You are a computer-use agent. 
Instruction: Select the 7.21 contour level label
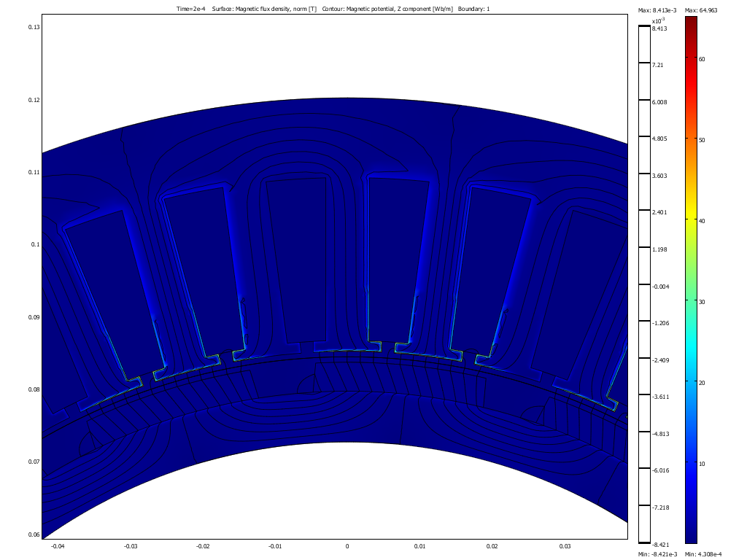pyautogui.click(x=657, y=66)
